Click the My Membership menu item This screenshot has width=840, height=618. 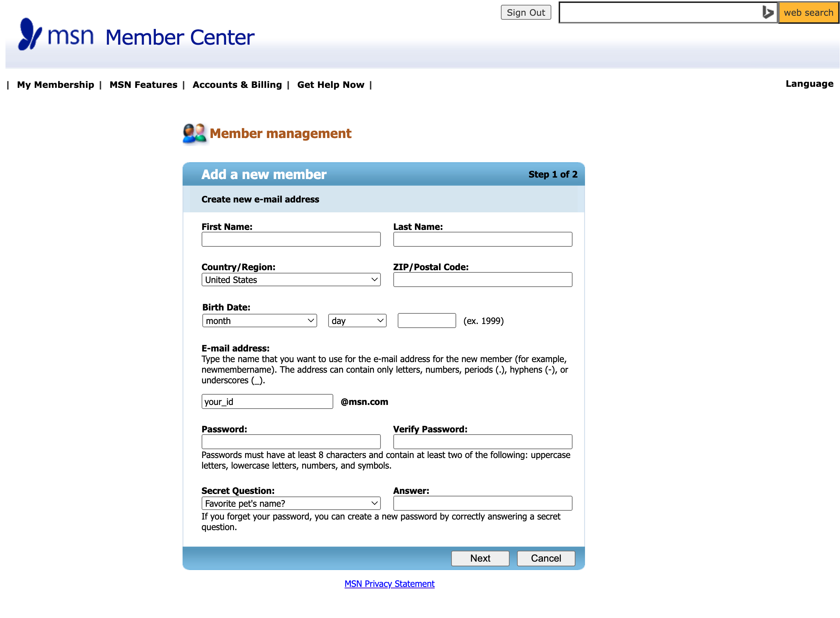pos(55,84)
